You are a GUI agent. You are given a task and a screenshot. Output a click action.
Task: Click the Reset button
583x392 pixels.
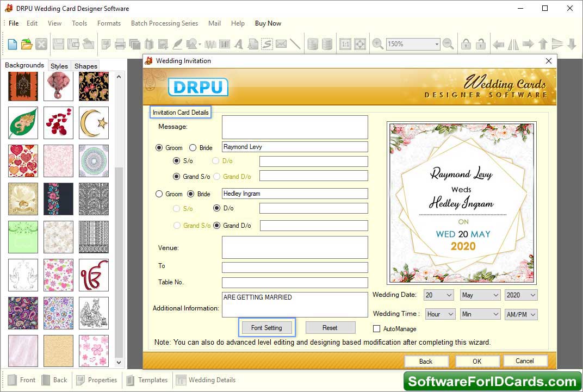tap(330, 328)
